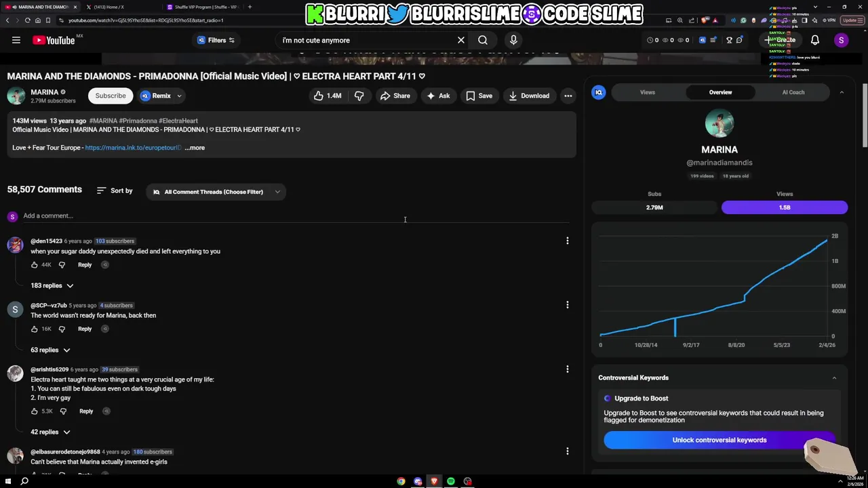Screen dimensions: 868x488
Task: Open Chrome from the Windows taskbar
Action: 401,481
